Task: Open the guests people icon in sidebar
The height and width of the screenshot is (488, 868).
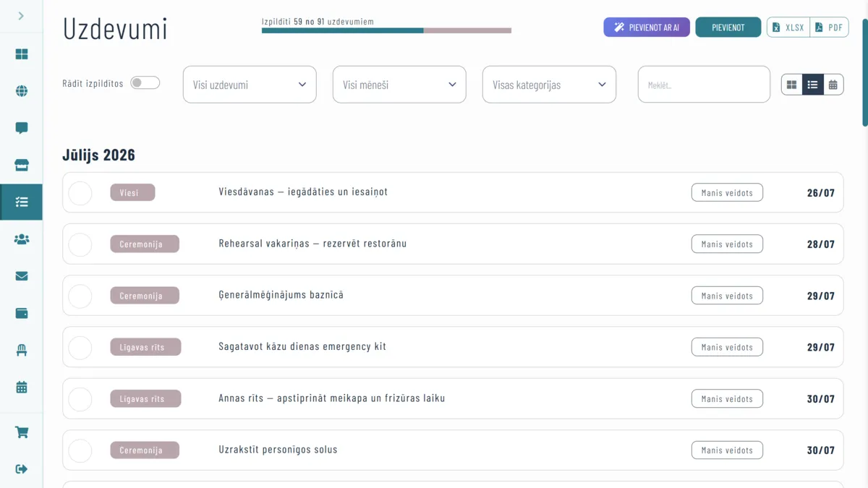Action: [x=22, y=239]
